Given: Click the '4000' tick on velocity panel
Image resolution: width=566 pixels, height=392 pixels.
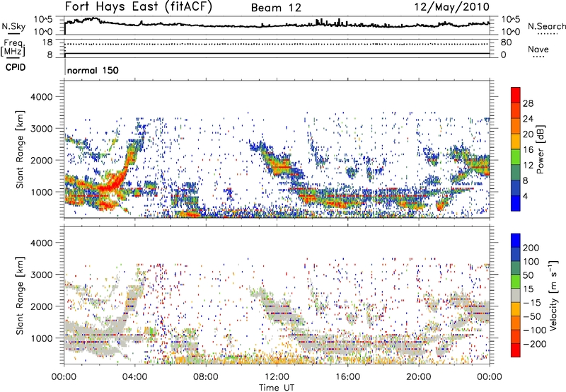Looking at the screenshot, I should (x=42, y=243).
